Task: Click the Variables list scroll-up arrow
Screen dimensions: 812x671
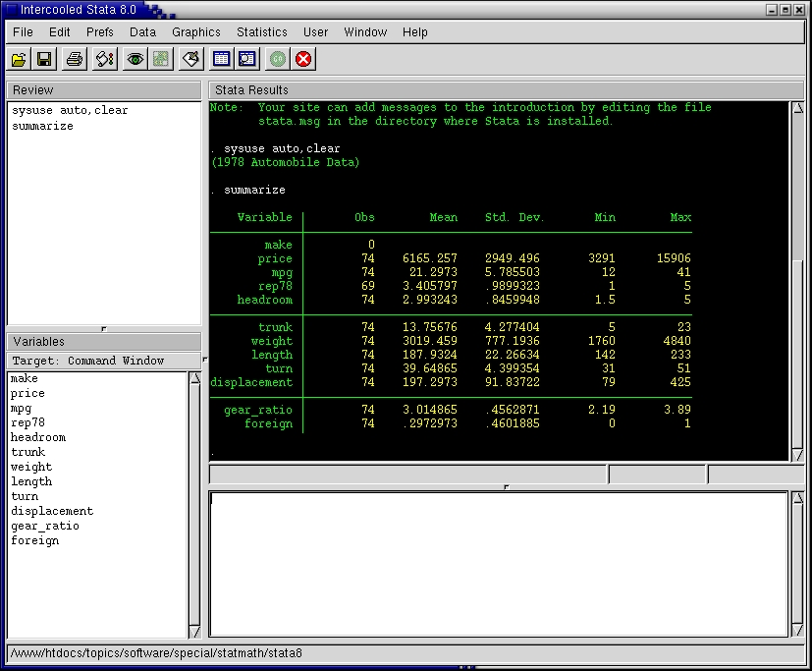Action: (195, 378)
